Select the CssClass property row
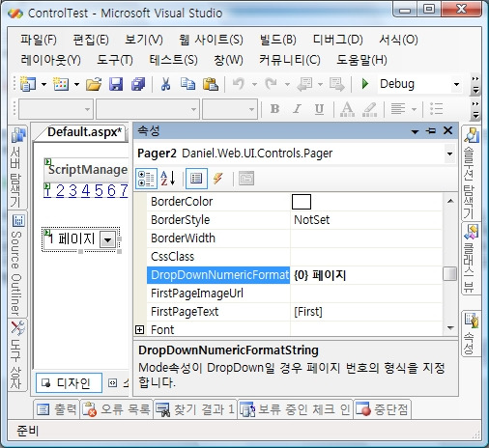489x448 pixels. 294,257
